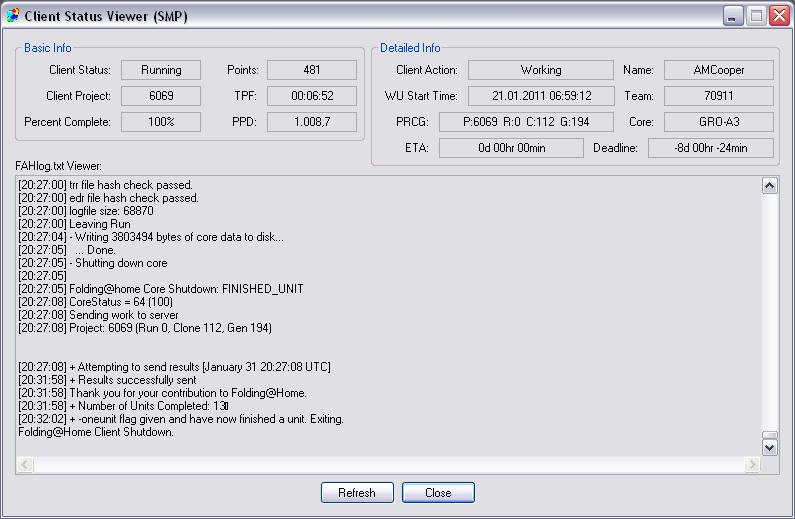This screenshot has height=519, width=795.
Task: Click log line 'Leaving Run'
Action: (x=75, y=224)
